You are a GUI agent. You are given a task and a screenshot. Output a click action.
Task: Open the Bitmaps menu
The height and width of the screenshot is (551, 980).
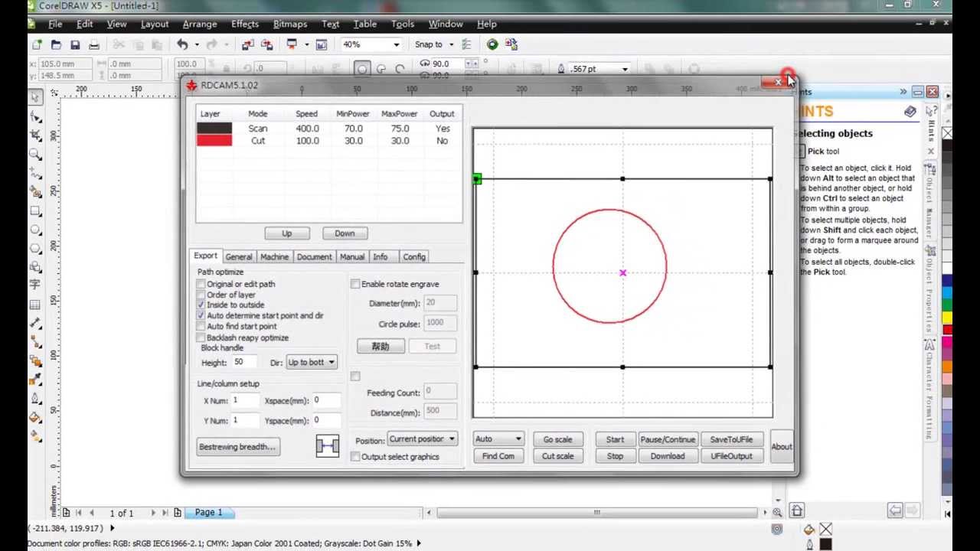coord(290,24)
